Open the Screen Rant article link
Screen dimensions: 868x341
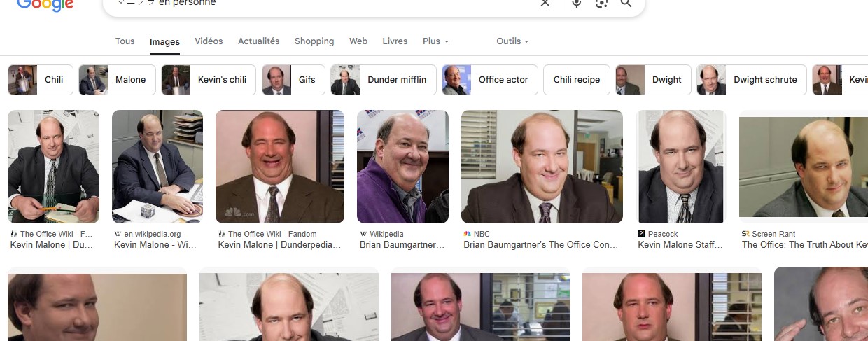pos(804,245)
